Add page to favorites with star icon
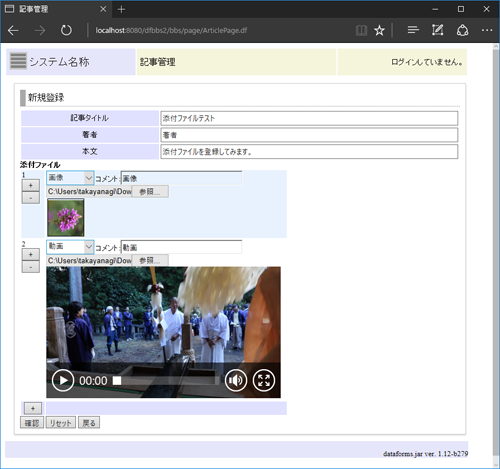Screen dimensions: 500x469 [x=379, y=30]
